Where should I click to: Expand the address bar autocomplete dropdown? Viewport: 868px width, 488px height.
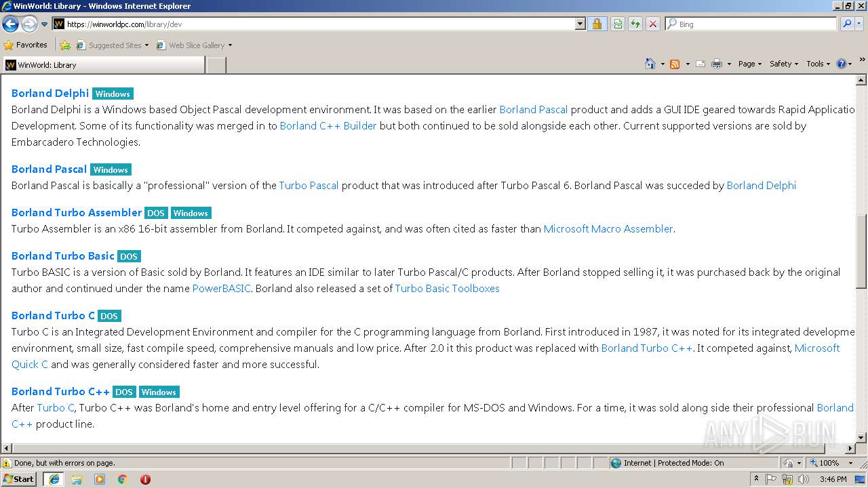point(580,24)
